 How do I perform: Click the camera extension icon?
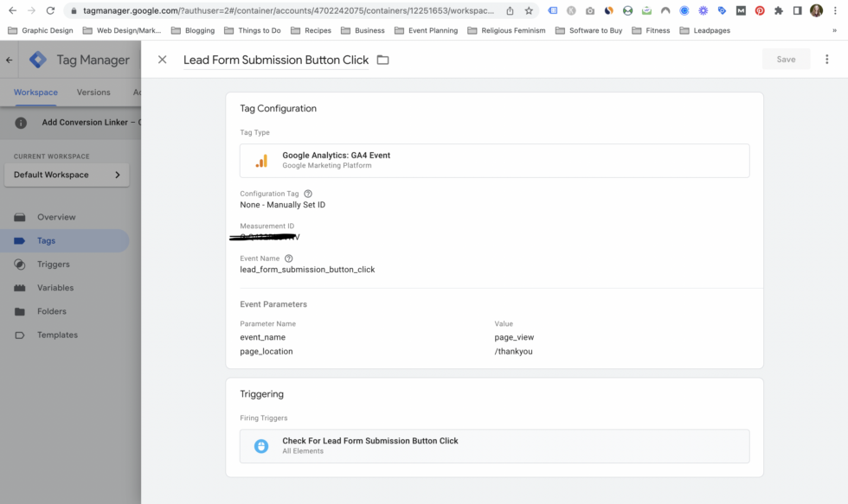point(590,10)
